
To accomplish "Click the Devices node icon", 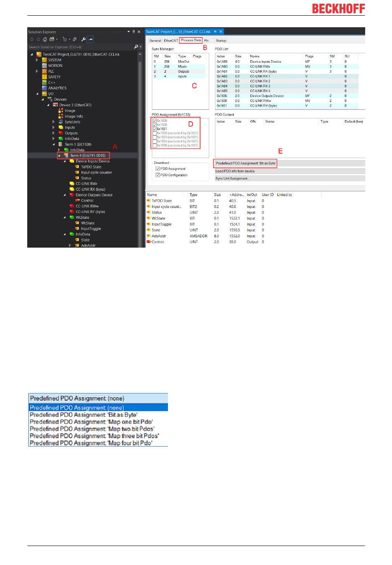I will coord(50,99).
